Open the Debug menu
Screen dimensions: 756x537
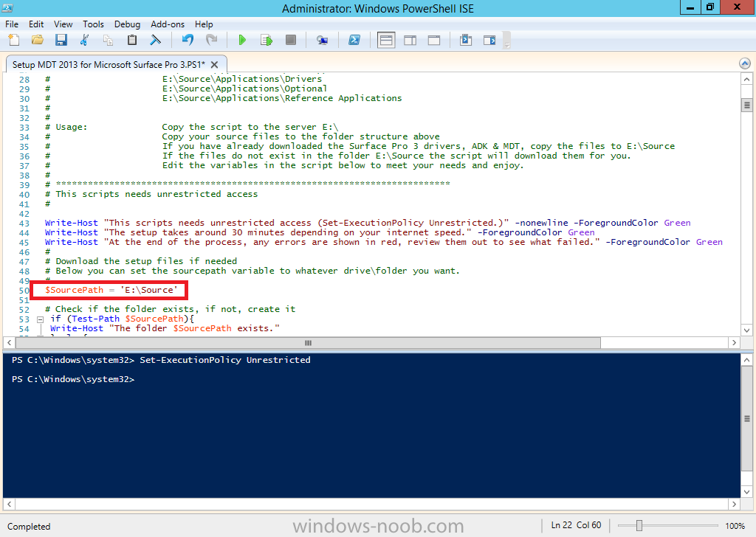point(127,24)
